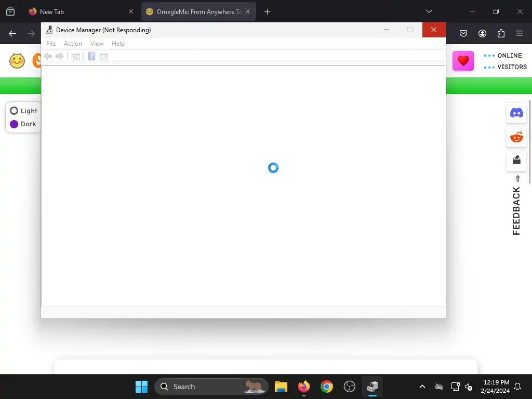Viewport: 532px width, 399px height.
Task: Open the View menu in Device Manager
Action: pos(97,44)
